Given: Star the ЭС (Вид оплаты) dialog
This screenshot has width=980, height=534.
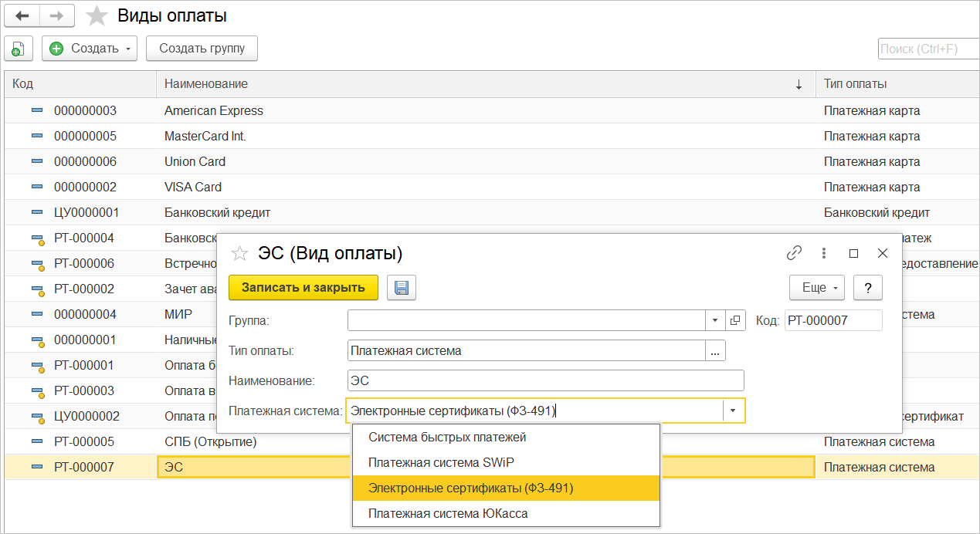Looking at the screenshot, I should (x=240, y=253).
